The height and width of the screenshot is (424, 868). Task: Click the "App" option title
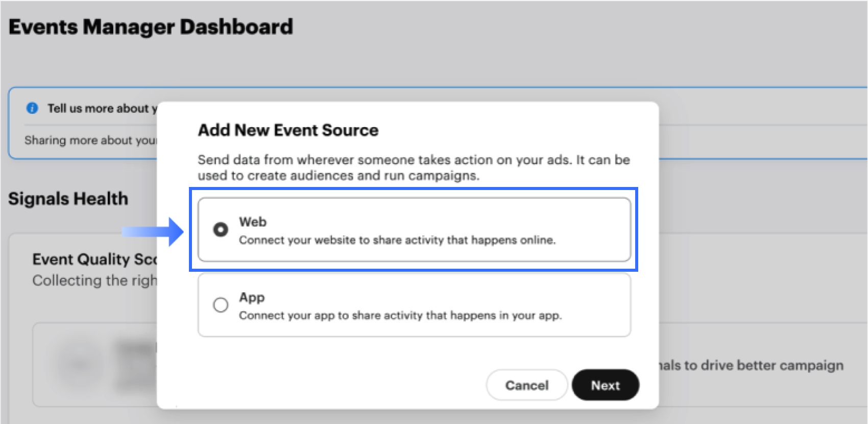252,297
